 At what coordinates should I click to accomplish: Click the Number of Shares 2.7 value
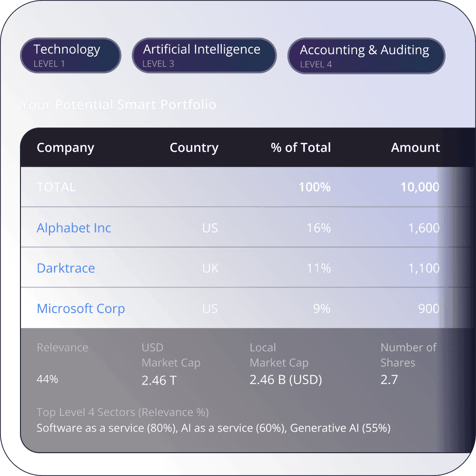coord(389,380)
